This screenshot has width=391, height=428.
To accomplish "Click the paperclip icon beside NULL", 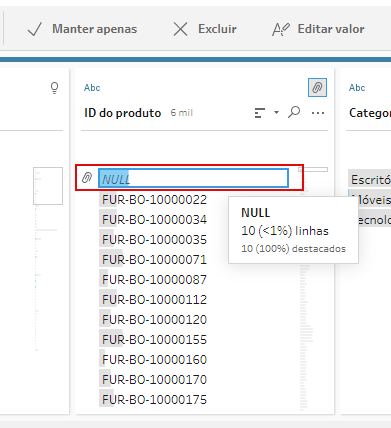I will tap(87, 178).
